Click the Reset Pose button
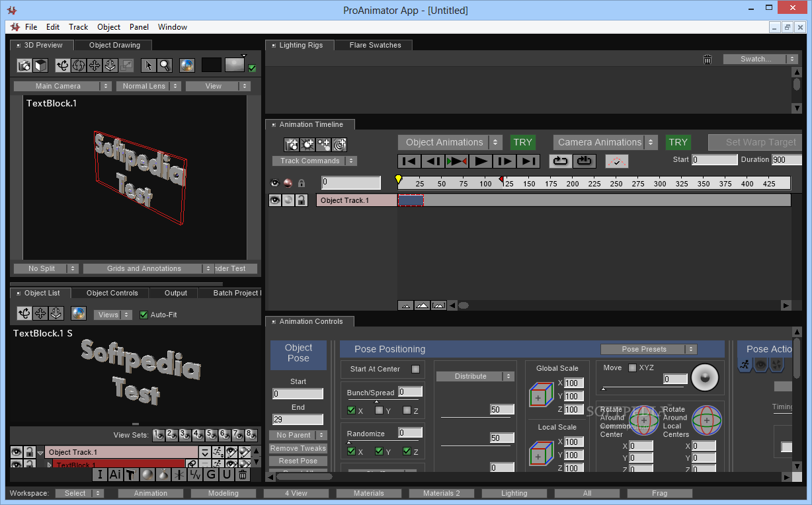Image resolution: width=812 pixels, height=505 pixels. click(298, 461)
